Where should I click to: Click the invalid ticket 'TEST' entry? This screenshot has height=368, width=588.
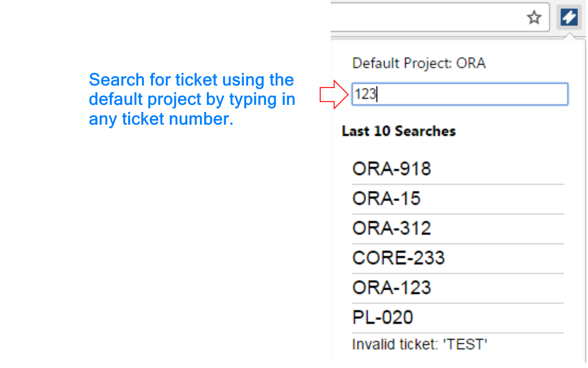click(419, 344)
